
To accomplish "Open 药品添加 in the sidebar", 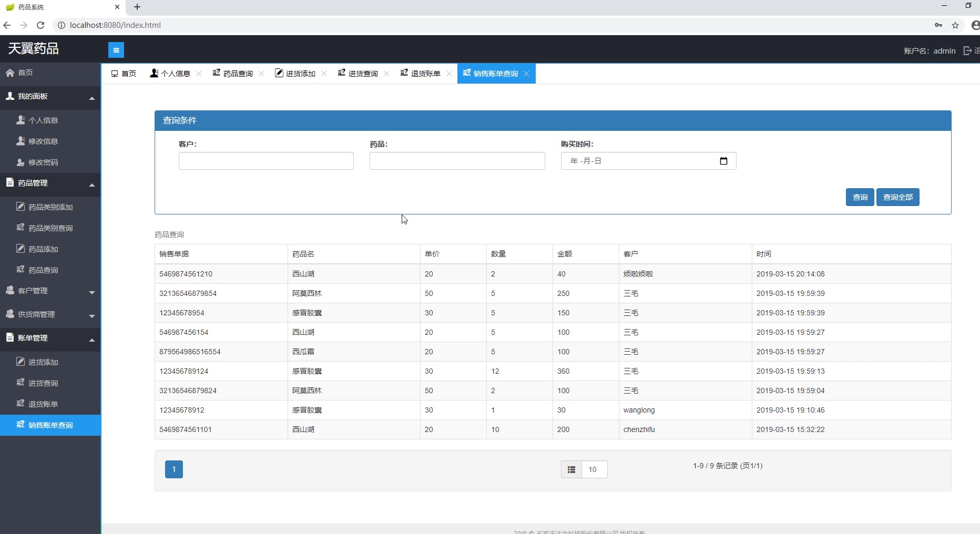I will (50, 249).
